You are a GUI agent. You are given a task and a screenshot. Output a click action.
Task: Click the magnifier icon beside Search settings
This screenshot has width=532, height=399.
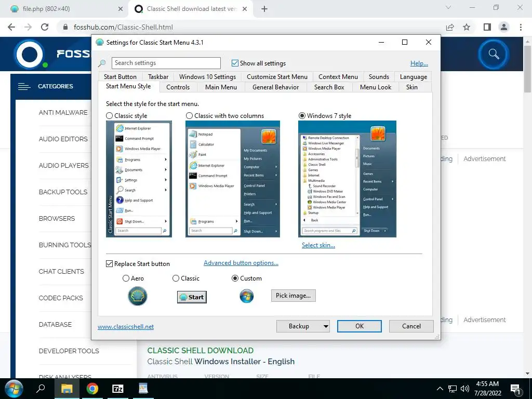pyautogui.click(x=102, y=63)
